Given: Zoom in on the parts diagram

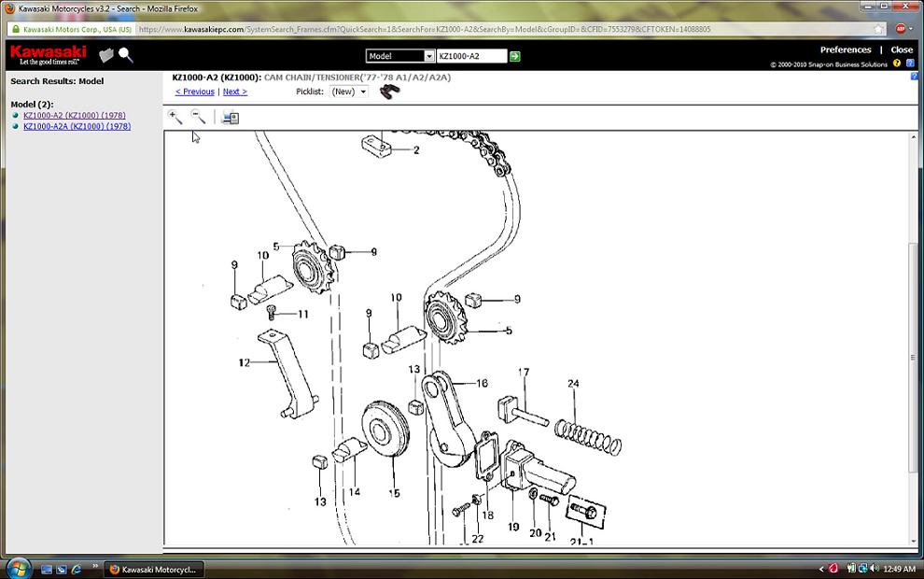Looking at the screenshot, I should coord(175,117).
